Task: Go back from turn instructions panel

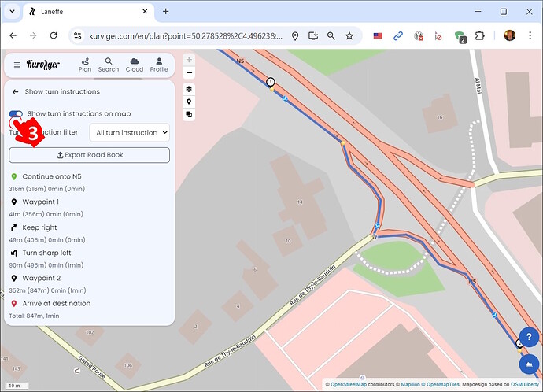Action: coord(15,92)
